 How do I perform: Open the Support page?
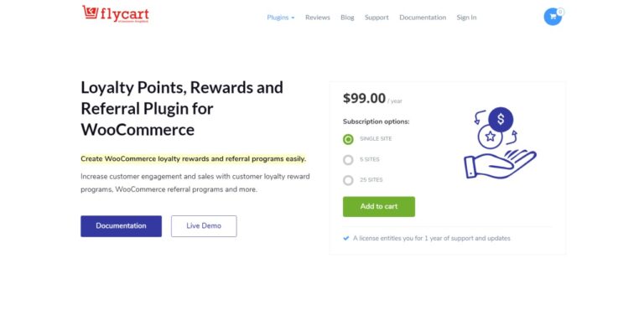[377, 17]
